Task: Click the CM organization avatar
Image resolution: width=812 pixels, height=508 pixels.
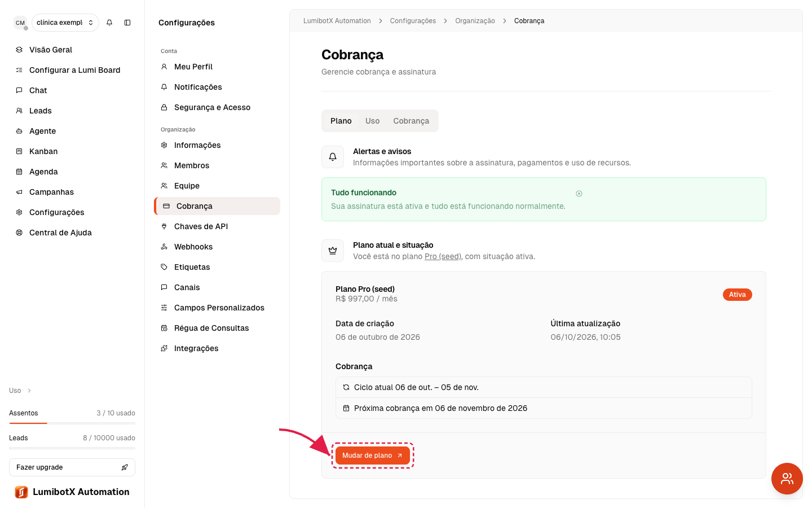Action: pyautogui.click(x=20, y=23)
